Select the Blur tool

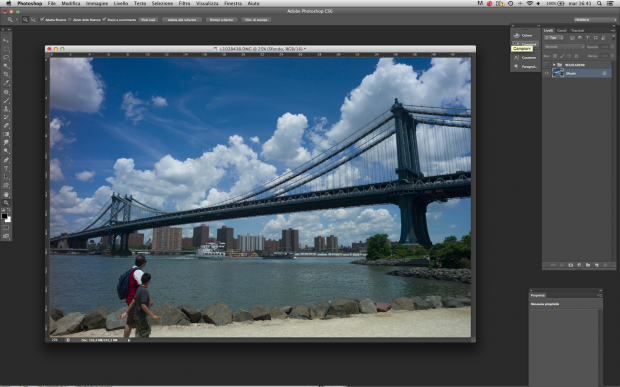[x=6, y=142]
